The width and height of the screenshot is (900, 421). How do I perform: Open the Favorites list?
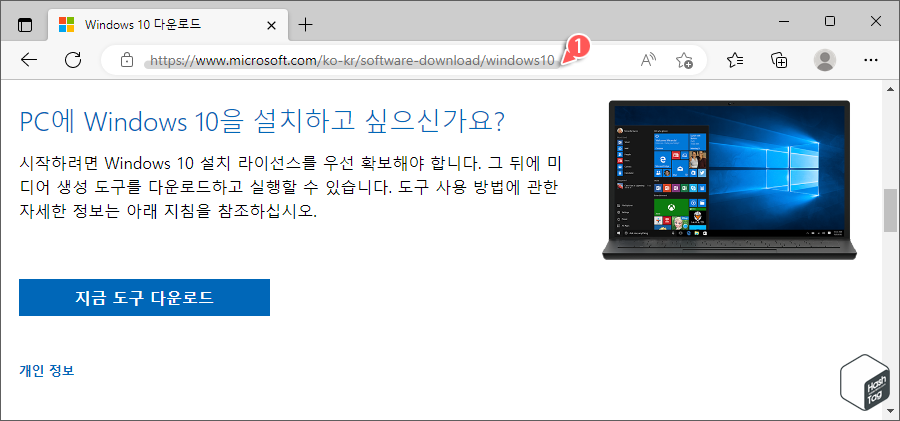coord(735,60)
